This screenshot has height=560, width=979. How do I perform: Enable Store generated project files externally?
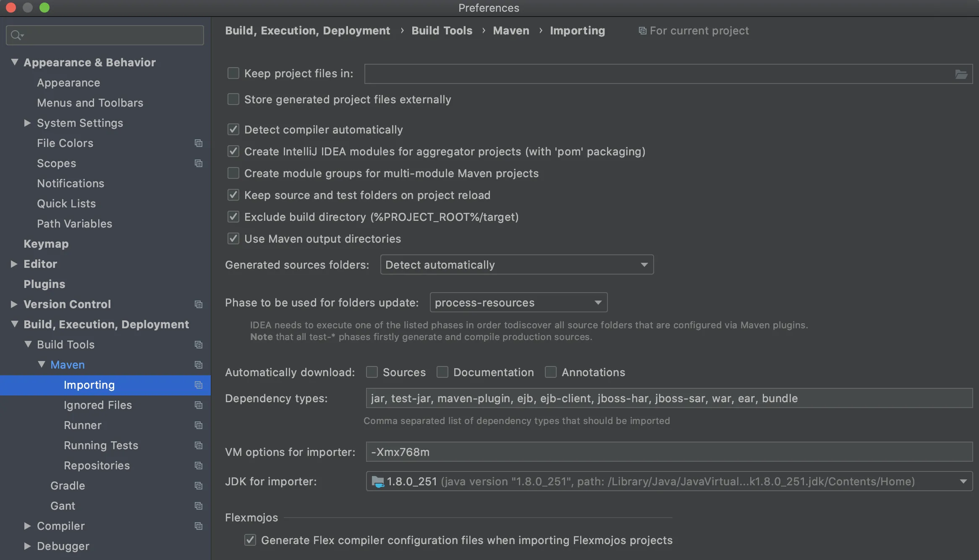(233, 99)
